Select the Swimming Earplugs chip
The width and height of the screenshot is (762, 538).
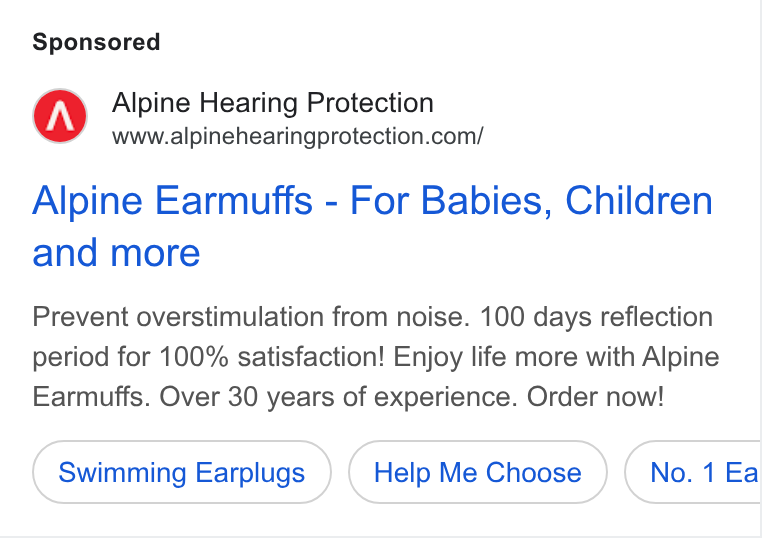click(182, 472)
